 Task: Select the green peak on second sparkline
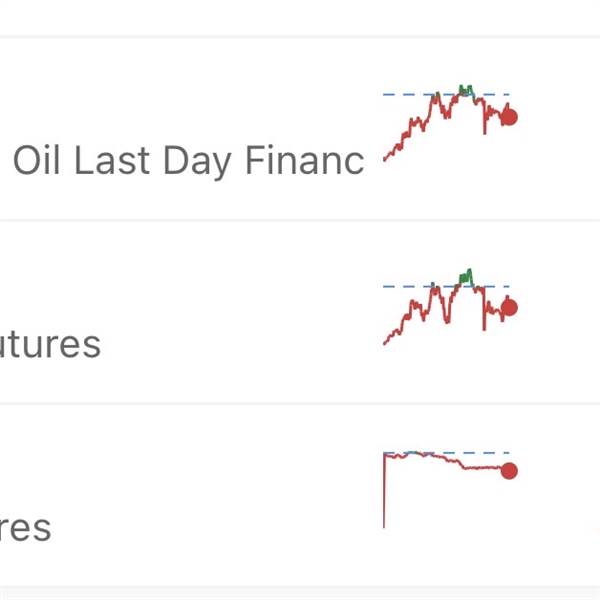click(465, 275)
